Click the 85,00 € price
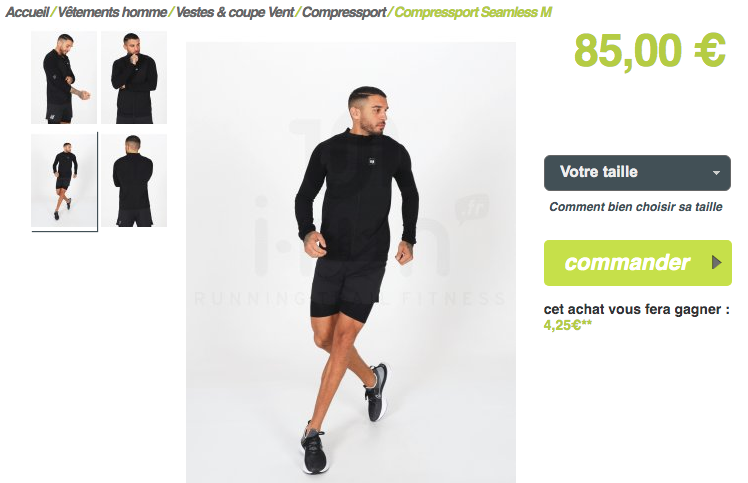 (x=650, y=51)
